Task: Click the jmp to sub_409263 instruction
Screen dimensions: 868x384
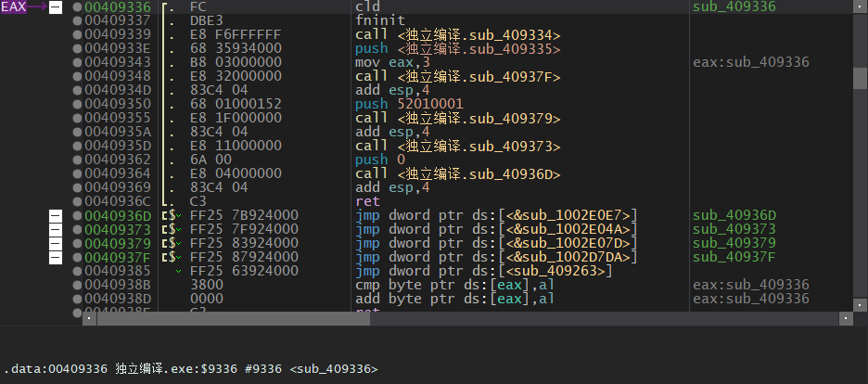Action: pyautogui.click(x=484, y=271)
